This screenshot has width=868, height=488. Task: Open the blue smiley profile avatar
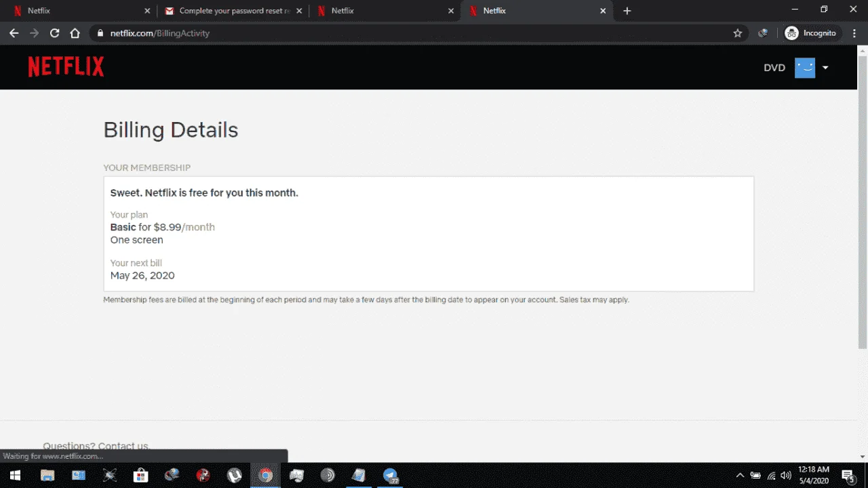[x=805, y=68]
